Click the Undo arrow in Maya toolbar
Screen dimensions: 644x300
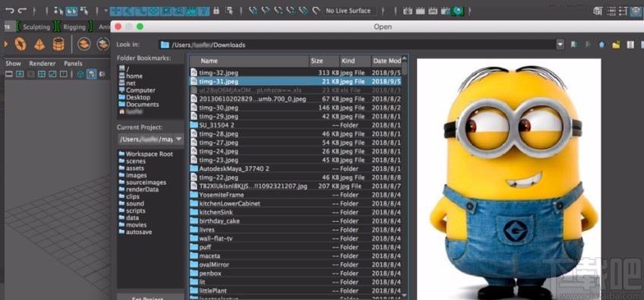pyautogui.click(x=9, y=11)
